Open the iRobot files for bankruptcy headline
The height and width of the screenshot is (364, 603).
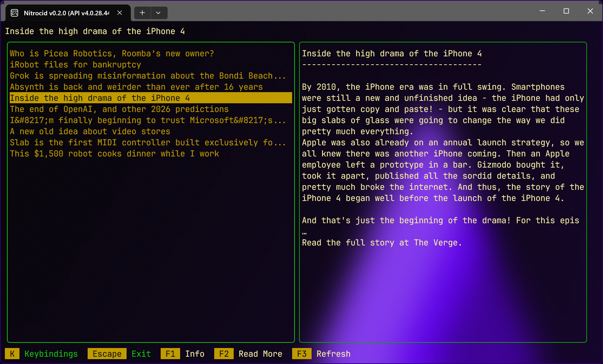75,65
